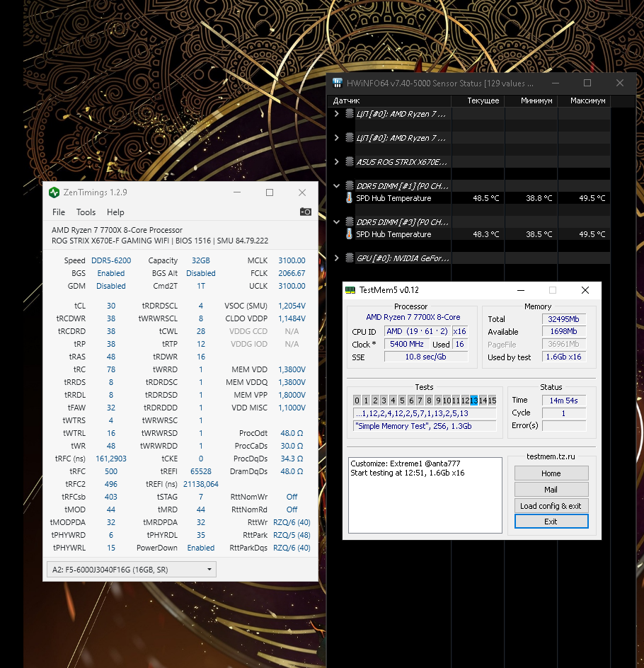Screen dimensions: 644x668
Task: Expand the ASUS ROG STRIX X670E sensor group
Action: pyautogui.click(x=336, y=162)
